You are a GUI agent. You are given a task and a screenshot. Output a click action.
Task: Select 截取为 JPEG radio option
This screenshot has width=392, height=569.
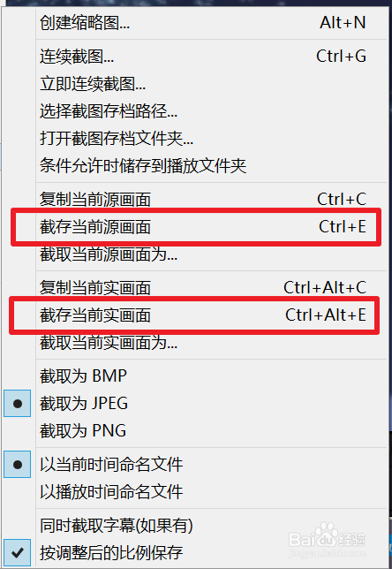(196, 403)
